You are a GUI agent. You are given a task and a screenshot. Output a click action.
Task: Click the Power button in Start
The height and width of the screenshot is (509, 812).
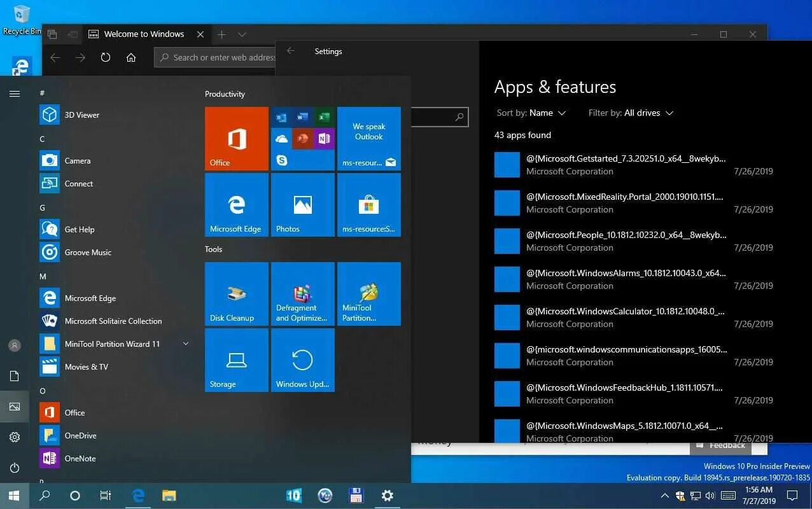click(x=15, y=468)
